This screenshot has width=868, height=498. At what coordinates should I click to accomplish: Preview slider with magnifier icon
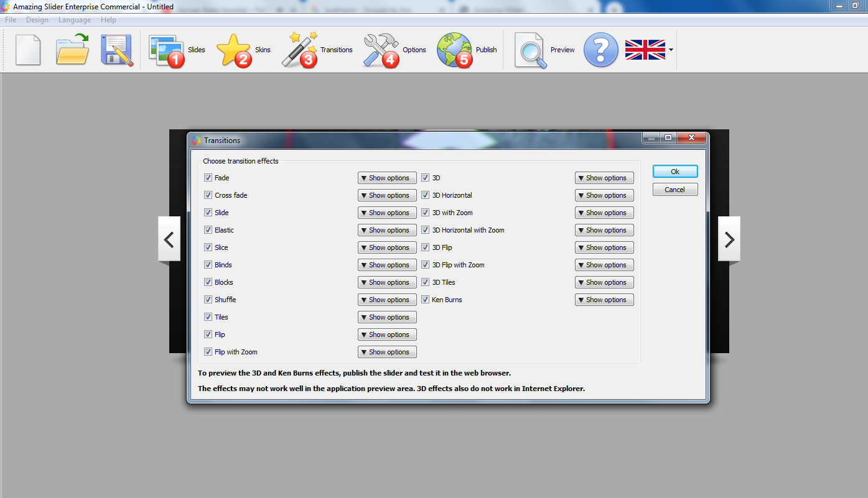coord(531,50)
